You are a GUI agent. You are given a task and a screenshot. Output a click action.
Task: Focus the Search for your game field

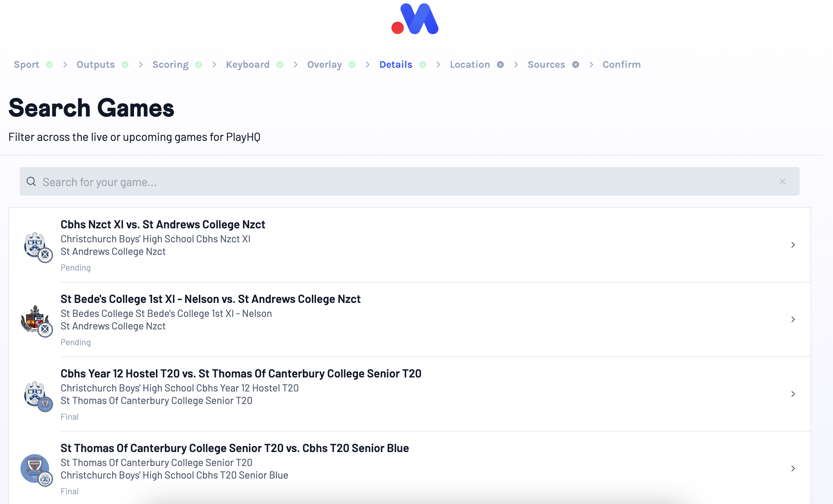(x=409, y=181)
